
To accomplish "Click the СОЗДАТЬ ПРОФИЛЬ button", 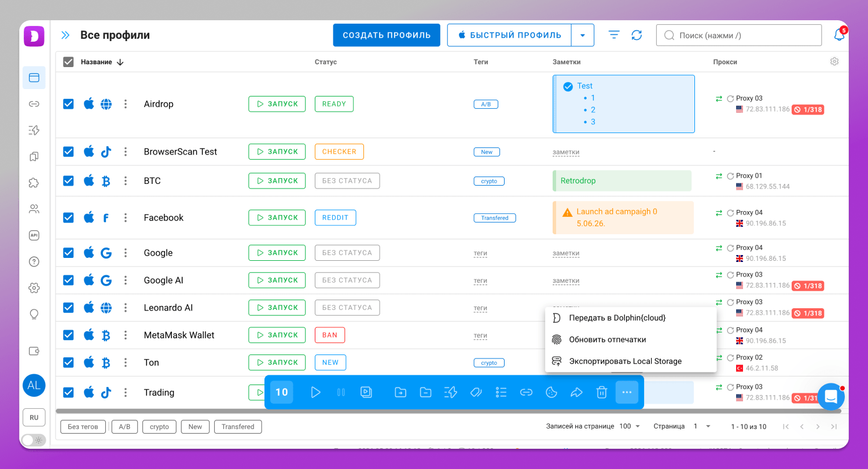I will click(x=387, y=35).
